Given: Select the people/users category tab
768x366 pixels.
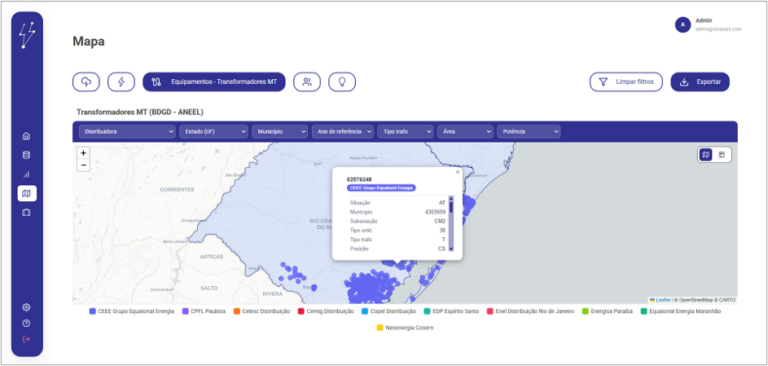Looking at the screenshot, I should pos(307,82).
